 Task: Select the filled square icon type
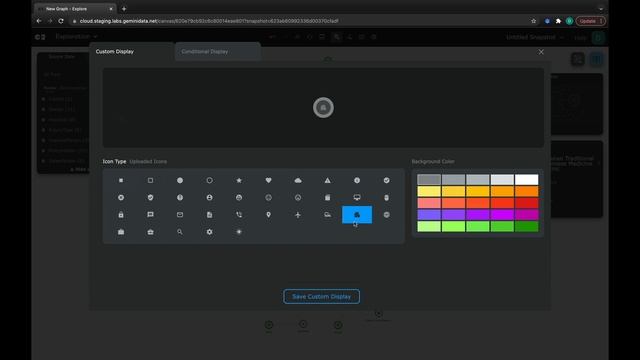[x=121, y=180]
